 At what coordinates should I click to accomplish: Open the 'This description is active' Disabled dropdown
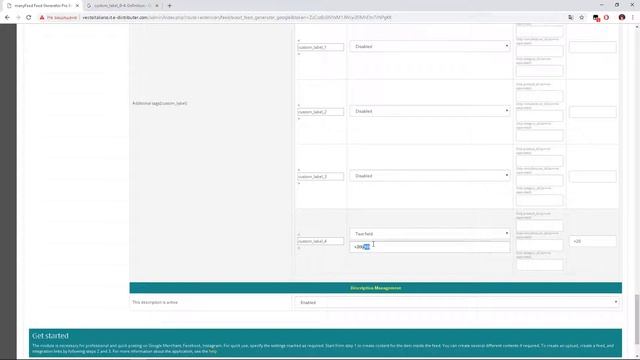457,302
